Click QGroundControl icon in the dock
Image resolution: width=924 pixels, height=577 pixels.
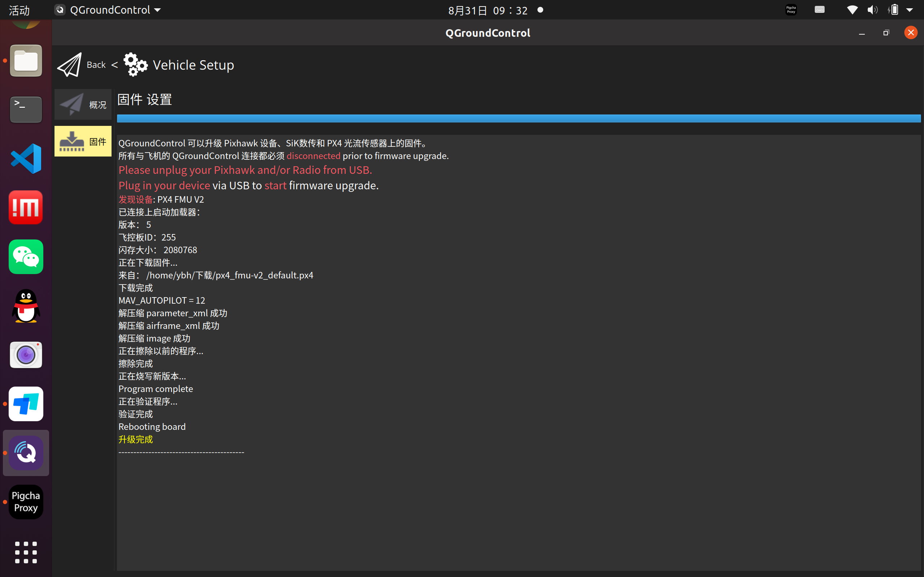(26, 453)
